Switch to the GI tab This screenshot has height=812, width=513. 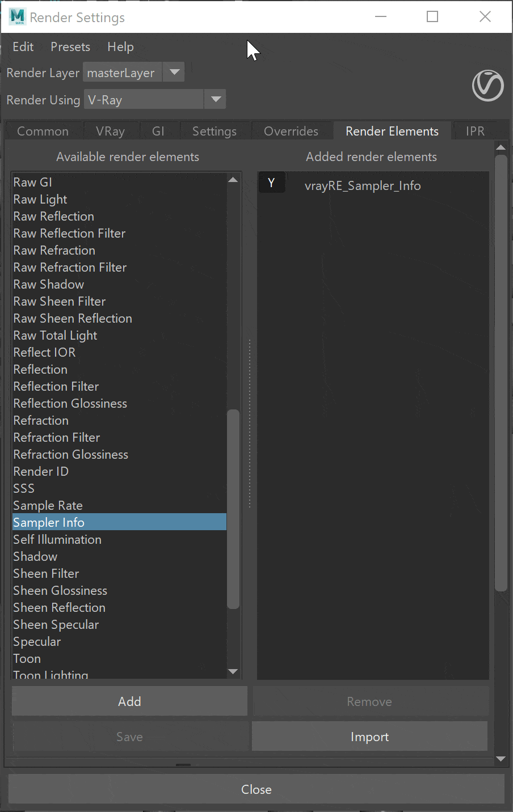pyautogui.click(x=158, y=131)
